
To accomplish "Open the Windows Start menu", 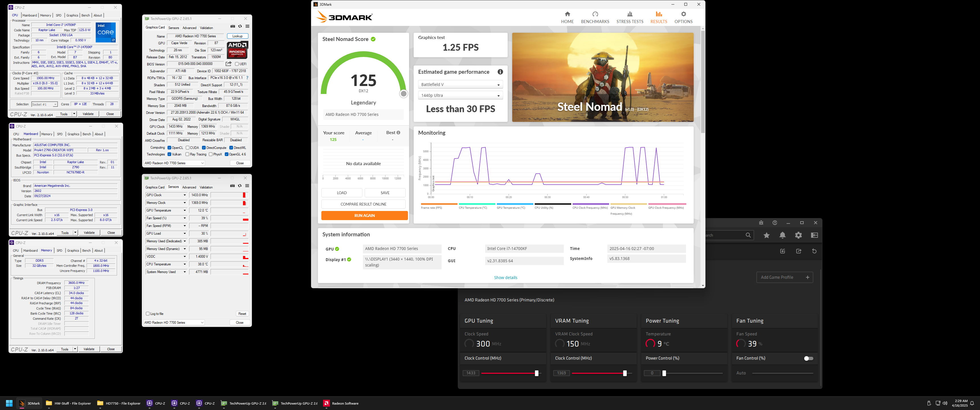I will (9, 403).
